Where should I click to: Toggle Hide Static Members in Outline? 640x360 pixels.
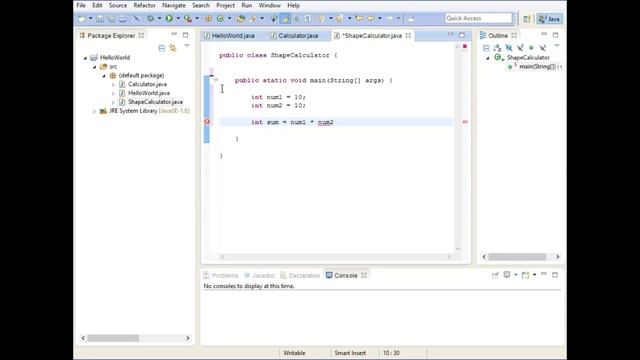[520, 48]
